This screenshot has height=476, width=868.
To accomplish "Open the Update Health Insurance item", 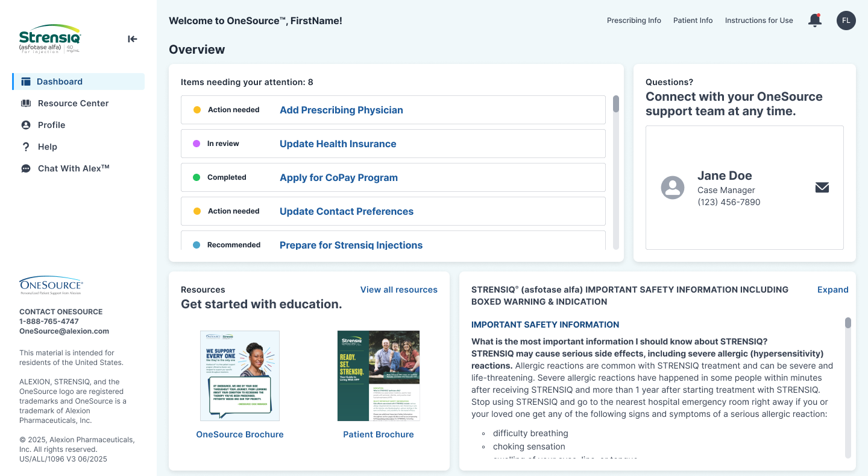I will (x=338, y=144).
